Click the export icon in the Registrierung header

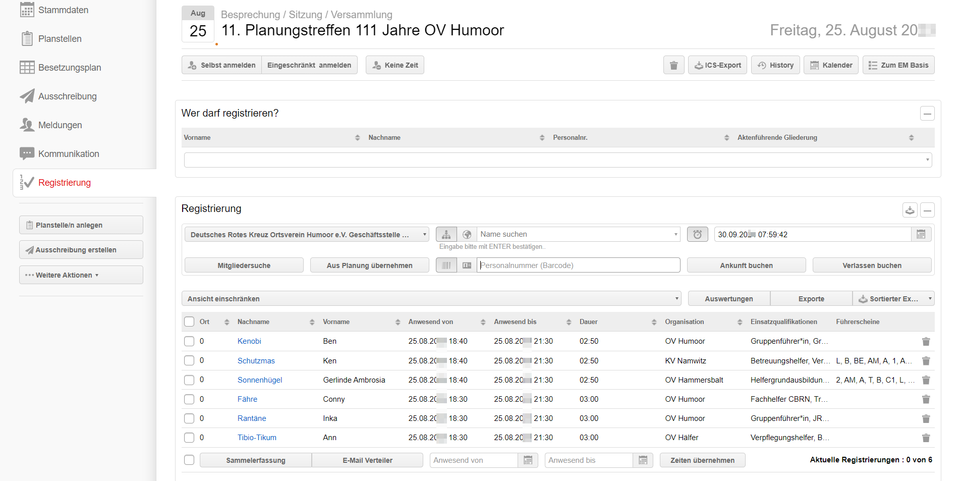pyautogui.click(x=910, y=210)
